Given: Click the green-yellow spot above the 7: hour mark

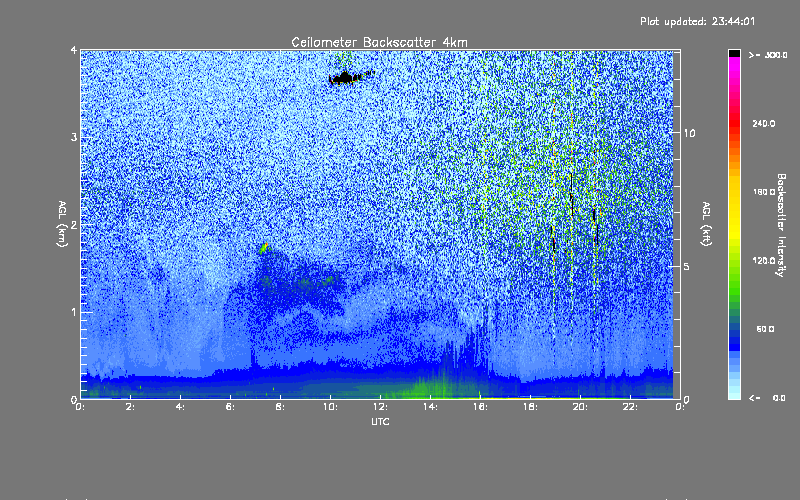Looking at the screenshot, I should point(264,248).
